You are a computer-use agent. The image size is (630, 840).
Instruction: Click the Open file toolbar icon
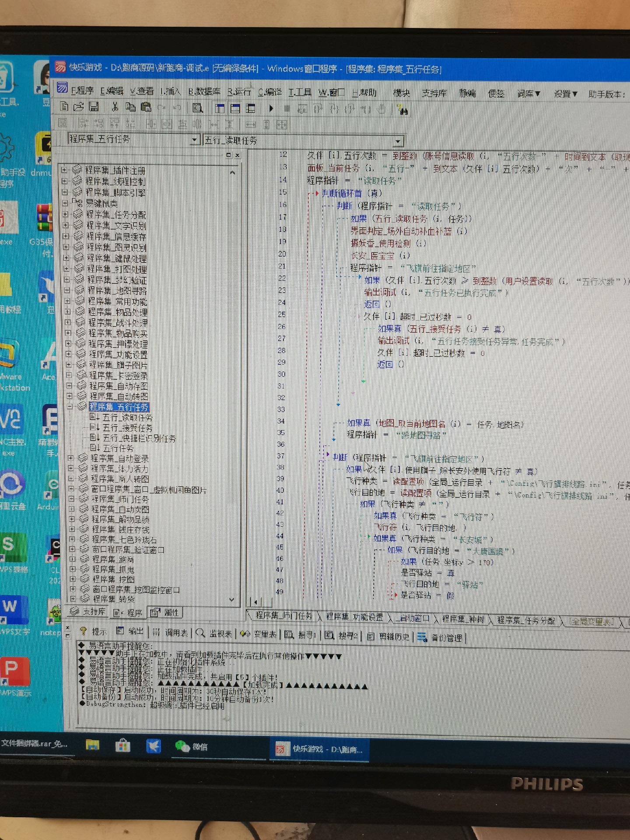[x=79, y=106]
